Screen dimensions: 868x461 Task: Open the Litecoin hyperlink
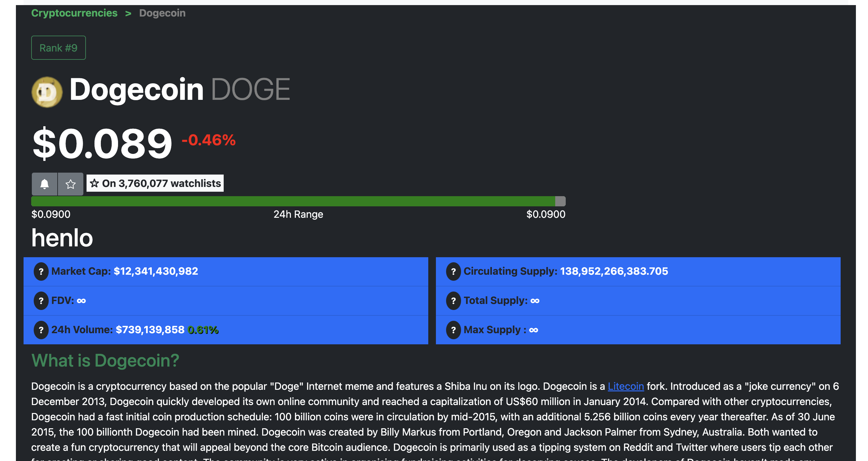[626, 386]
